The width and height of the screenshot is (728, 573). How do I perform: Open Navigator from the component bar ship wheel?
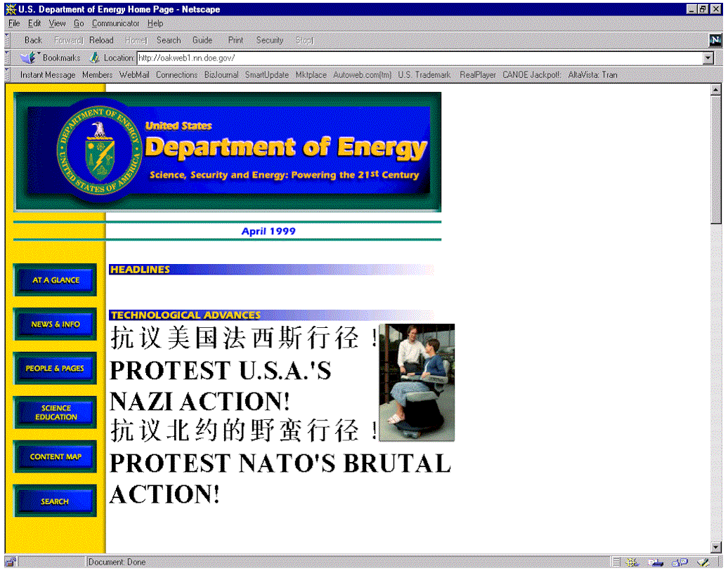[632, 562]
